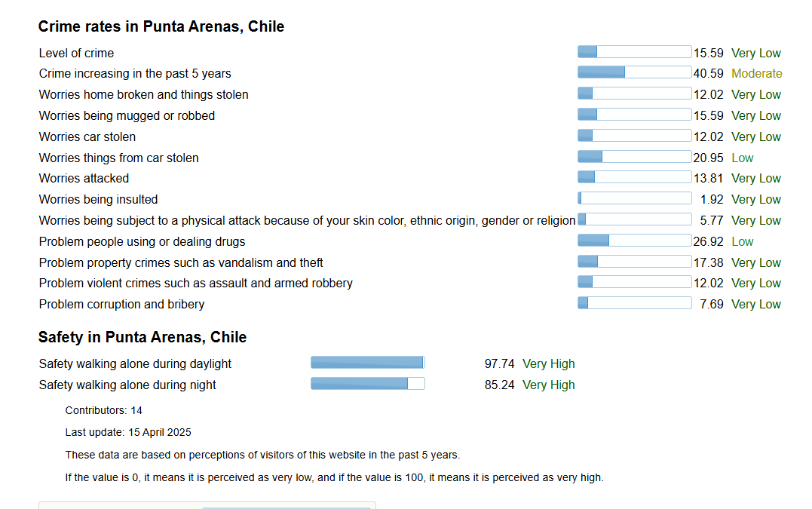Click the Worries attacked progress bar
Viewport: 812px width, 509px height.
point(634,177)
